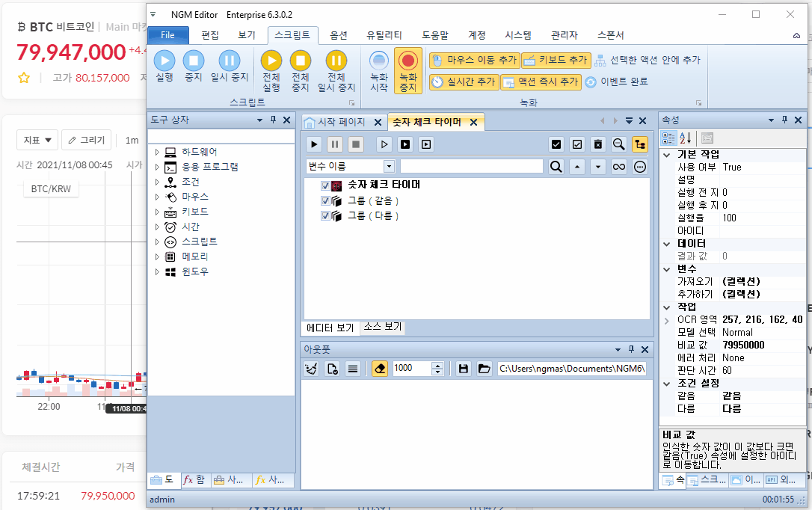Click 선택한 액션 안에 추가 button
The image size is (812, 510).
coord(648,60)
